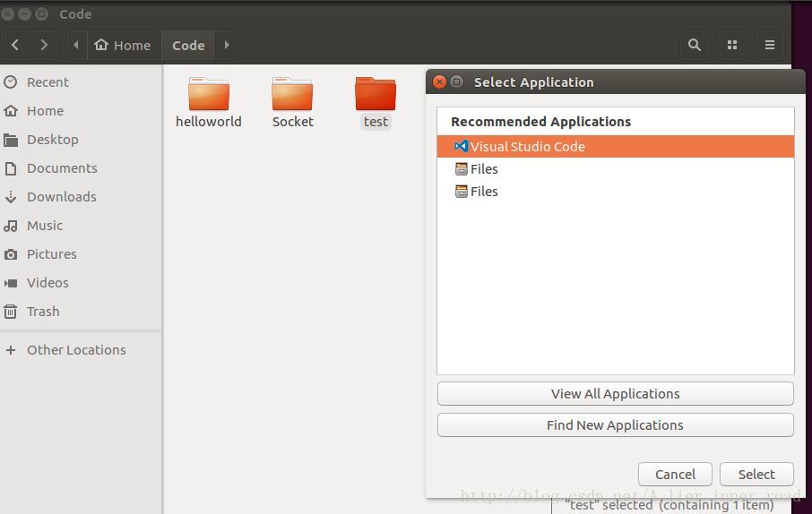Go forward with the right arrow button
The image size is (812, 514).
tap(44, 45)
